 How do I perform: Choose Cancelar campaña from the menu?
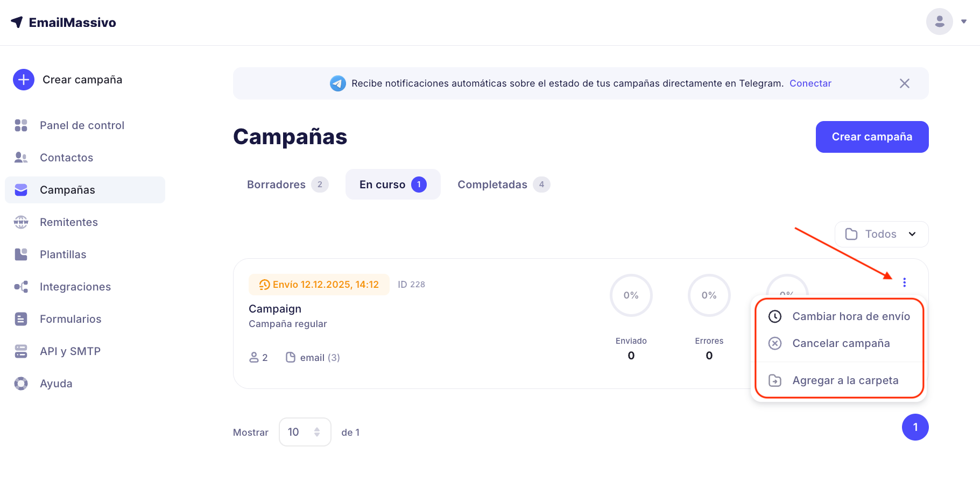[x=841, y=343]
